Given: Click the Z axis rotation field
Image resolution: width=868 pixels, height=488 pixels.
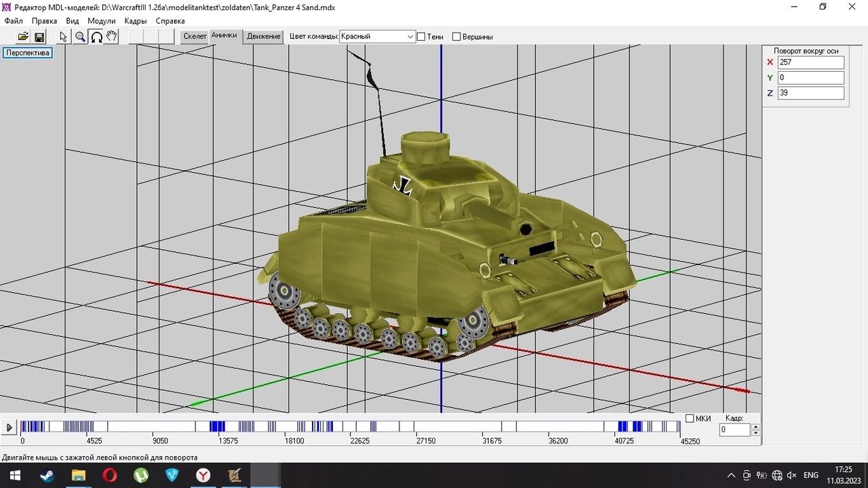Looking at the screenshot, I should (811, 93).
